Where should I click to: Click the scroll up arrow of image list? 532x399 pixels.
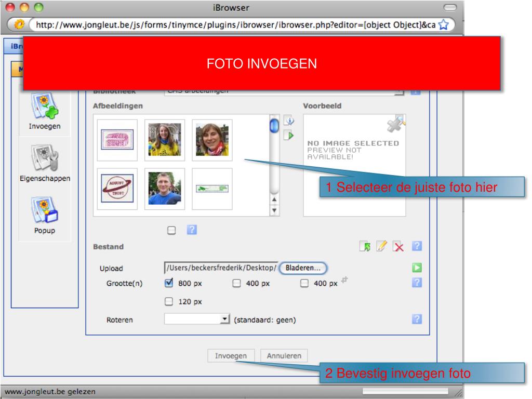[x=274, y=199]
